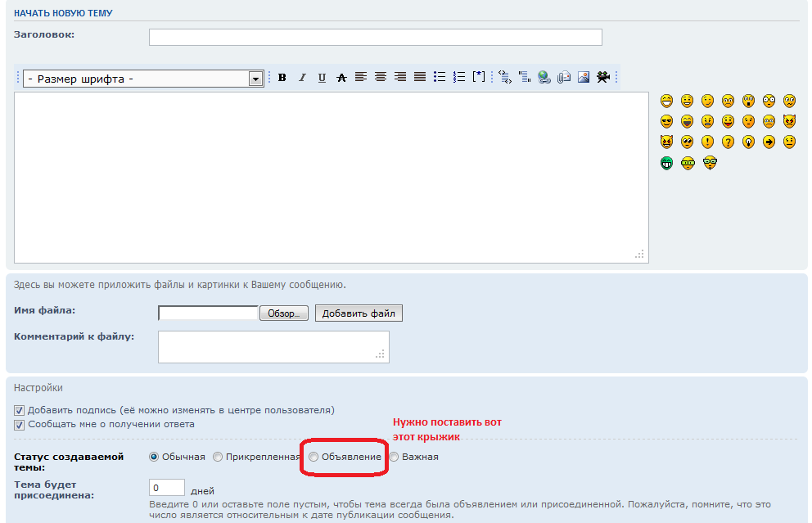Insert a numbered list
The height and width of the screenshot is (523, 812).
459,77
